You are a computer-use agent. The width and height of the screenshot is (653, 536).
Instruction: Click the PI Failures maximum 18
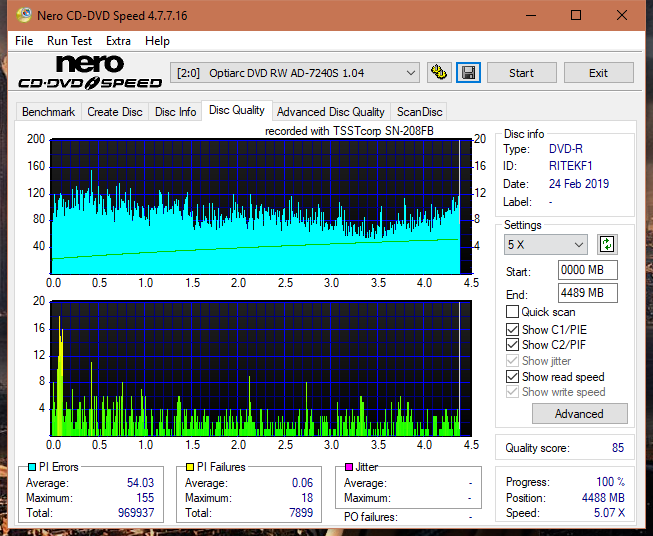tap(307, 498)
